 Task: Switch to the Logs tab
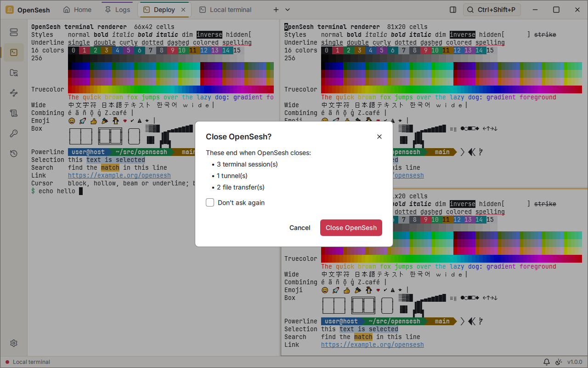click(x=118, y=10)
